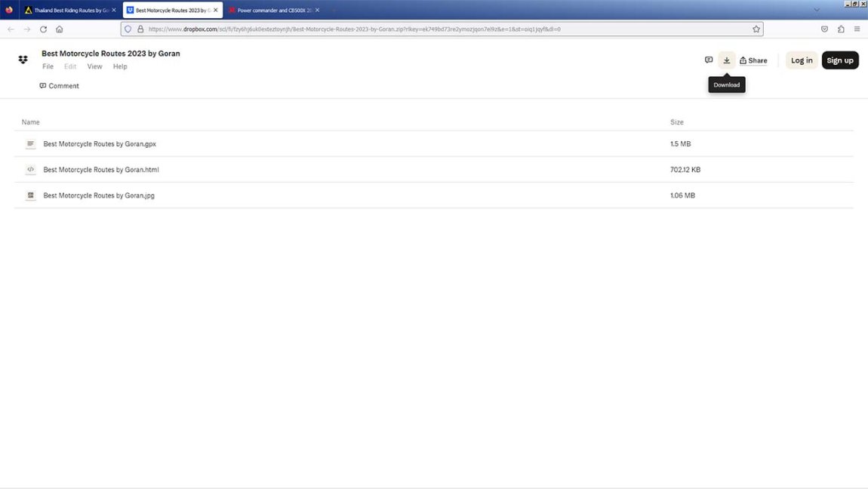Click the padlock site info icon
Image resolution: width=868 pixels, height=489 pixels.
(140, 29)
